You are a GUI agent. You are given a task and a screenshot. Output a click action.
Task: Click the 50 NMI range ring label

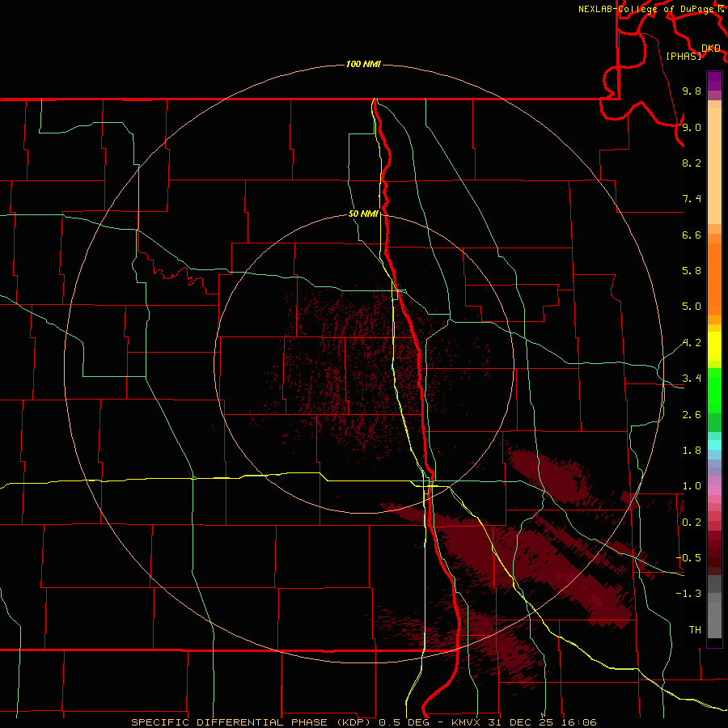pyautogui.click(x=363, y=214)
